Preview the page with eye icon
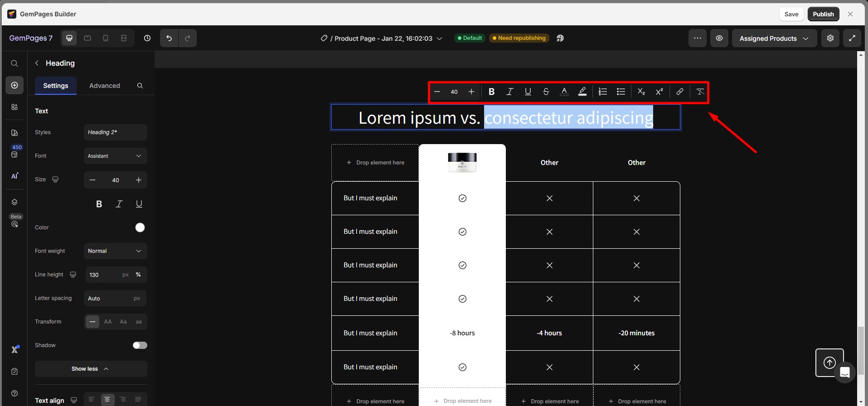 click(719, 39)
